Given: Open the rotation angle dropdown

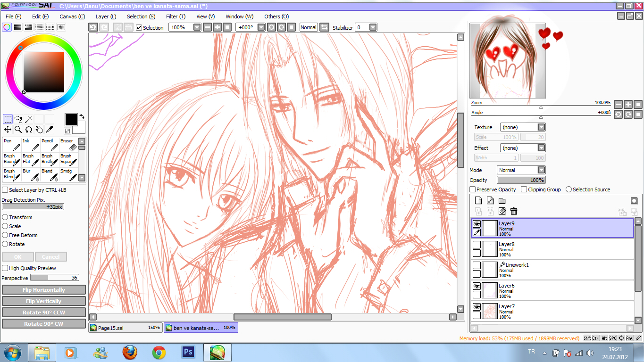Looking at the screenshot, I should pyautogui.click(x=261, y=27).
